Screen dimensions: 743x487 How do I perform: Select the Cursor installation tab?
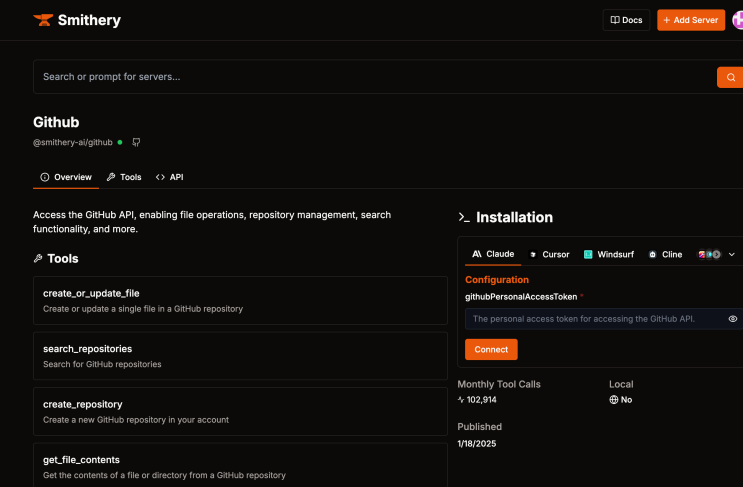(x=549, y=254)
